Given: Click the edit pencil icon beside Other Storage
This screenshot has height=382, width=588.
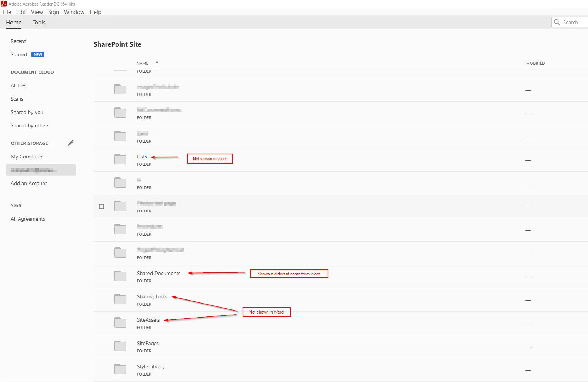Looking at the screenshot, I should (x=71, y=143).
